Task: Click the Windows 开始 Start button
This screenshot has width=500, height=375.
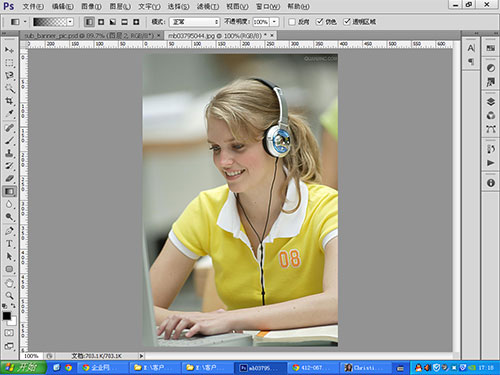Action: 23,368
